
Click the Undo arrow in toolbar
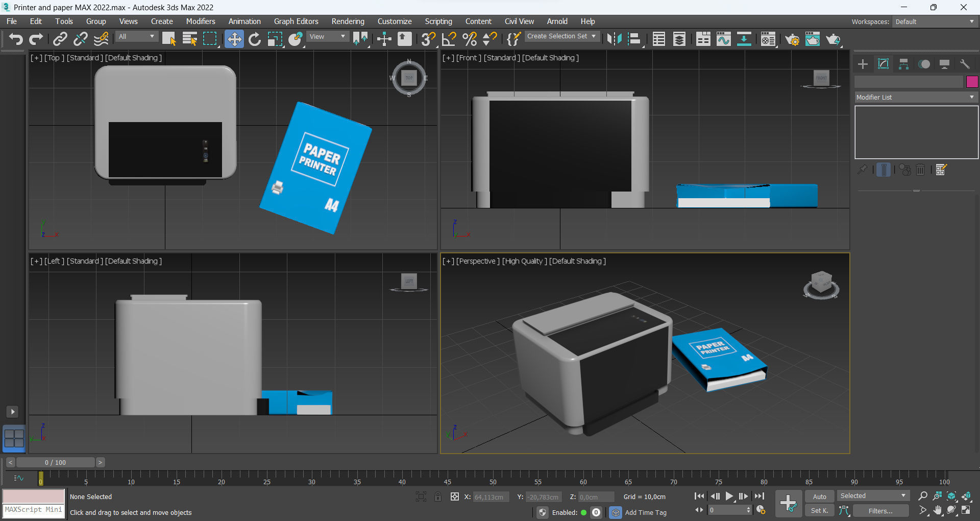point(16,39)
